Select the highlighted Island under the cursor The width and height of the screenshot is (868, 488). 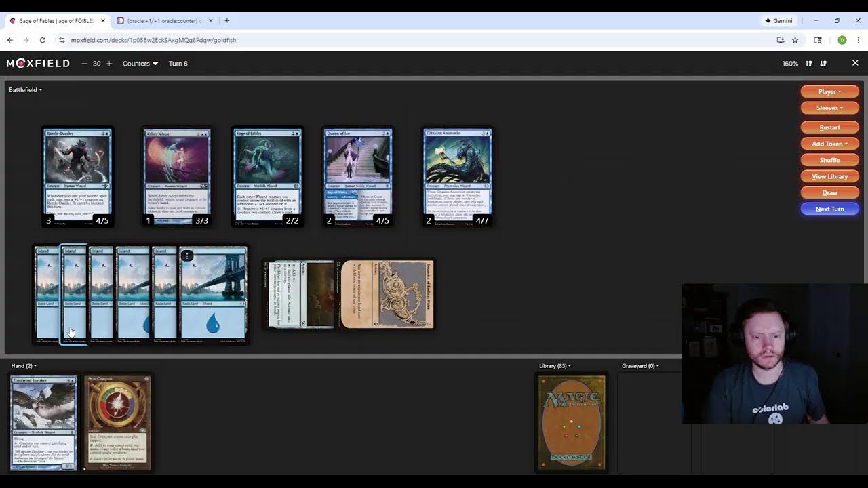[74, 295]
